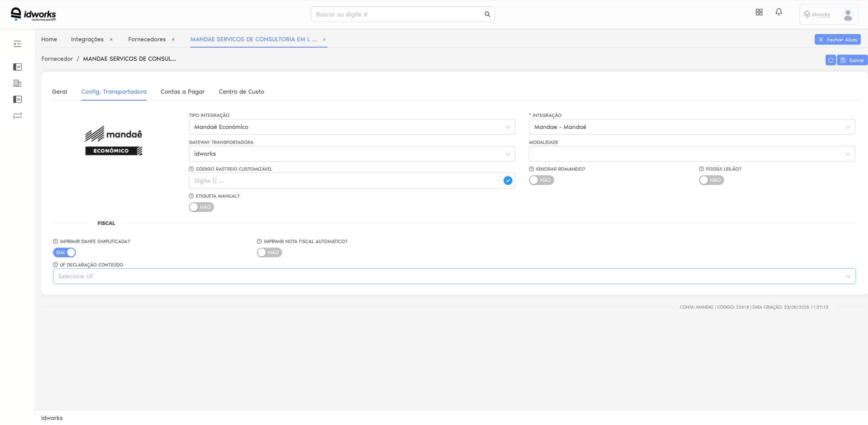Open notifications bell
868x425 pixels.
779,12
